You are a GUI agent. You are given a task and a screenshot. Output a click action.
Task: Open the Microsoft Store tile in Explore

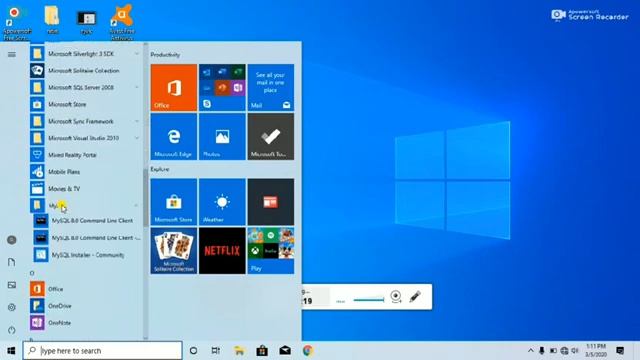[173, 202]
